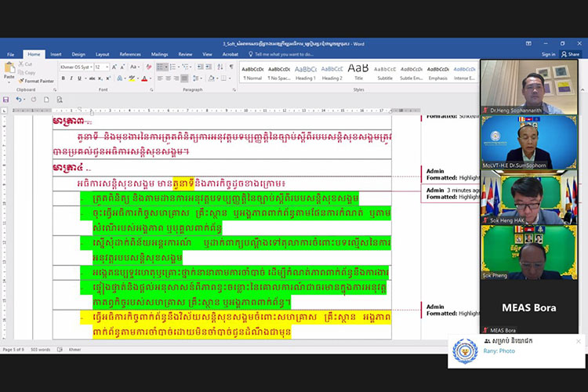Select Dr.Heng Sophannarith video tile
This screenshot has width=588, height=392.
[x=528, y=87]
